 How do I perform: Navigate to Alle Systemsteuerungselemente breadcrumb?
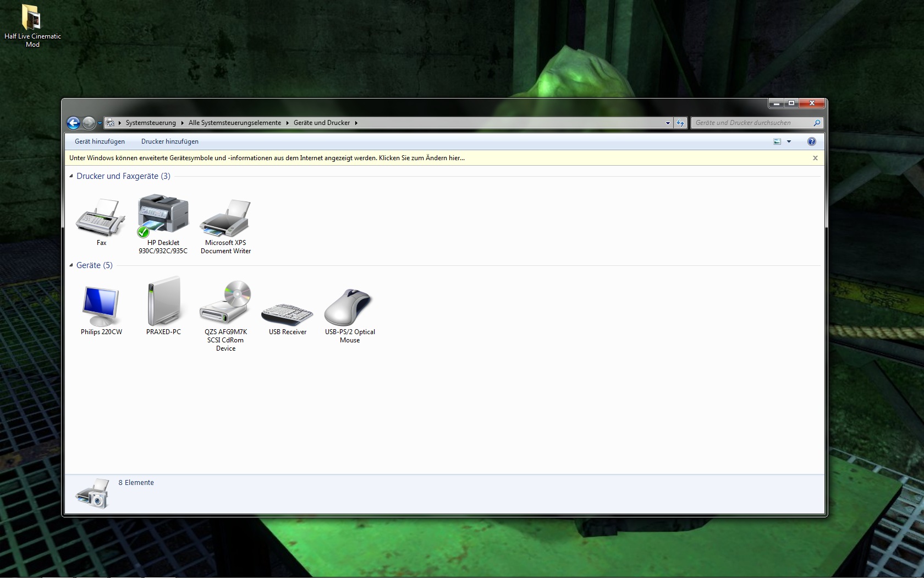coord(235,123)
